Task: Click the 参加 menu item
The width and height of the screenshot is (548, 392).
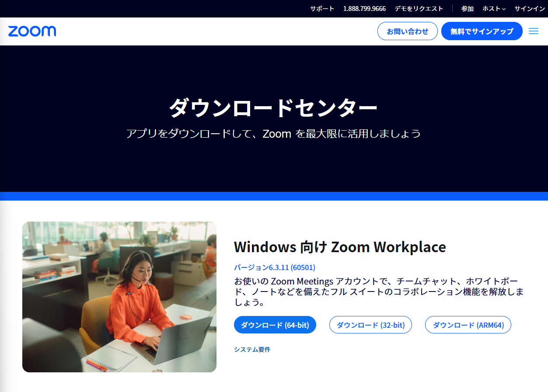Action: (467, 9)
